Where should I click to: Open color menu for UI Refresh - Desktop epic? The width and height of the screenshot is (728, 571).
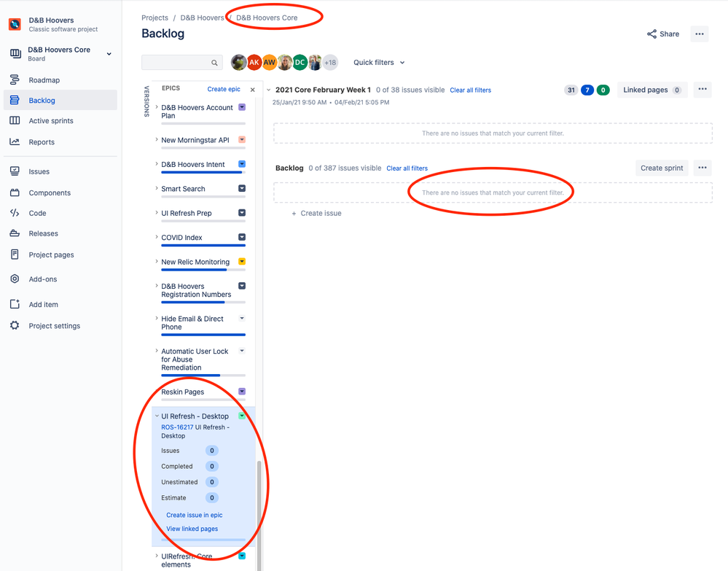click(x=242, y=416)
